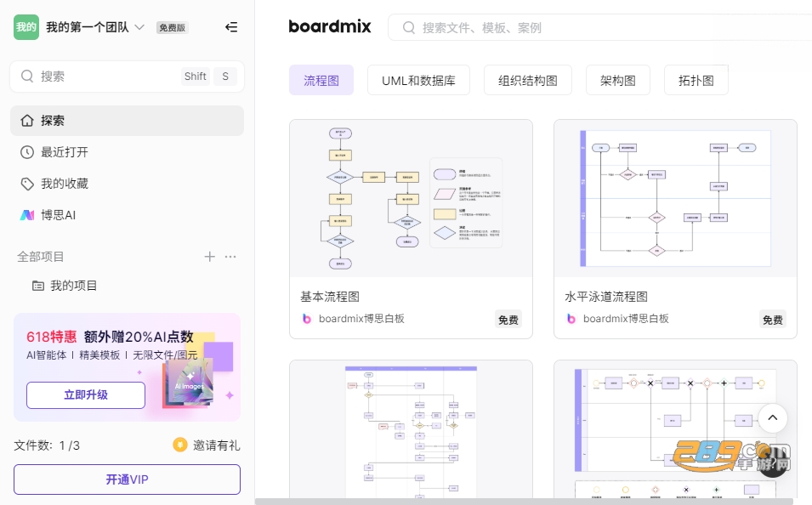Viewport: 812px width, 505px height.
Task: Open the 探索 explore page
Action: coord(127,121)
